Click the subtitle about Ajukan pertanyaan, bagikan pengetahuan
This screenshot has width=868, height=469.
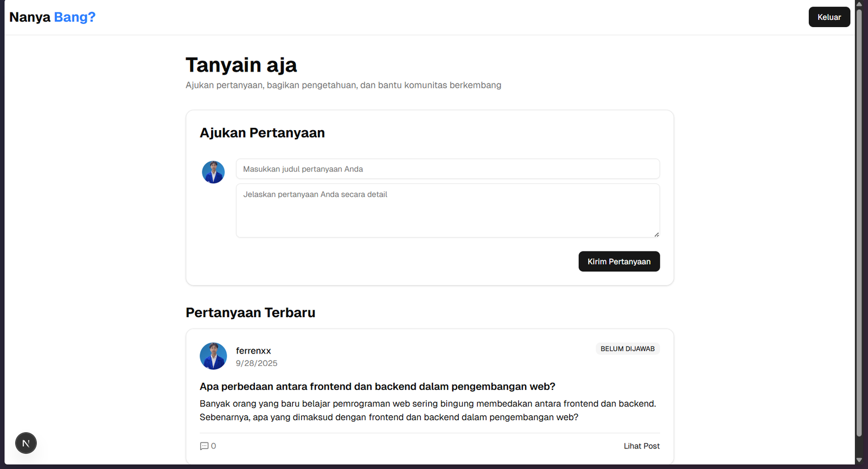pos(343,85)
